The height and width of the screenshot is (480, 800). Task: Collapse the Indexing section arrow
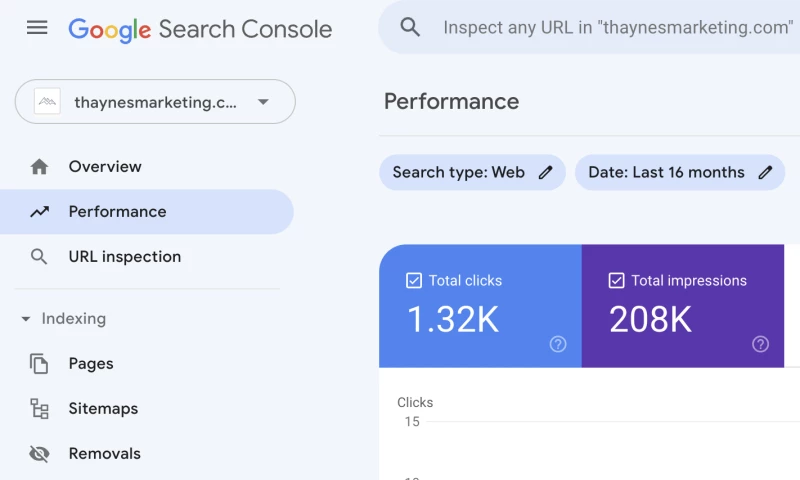[x=26, y=319]
